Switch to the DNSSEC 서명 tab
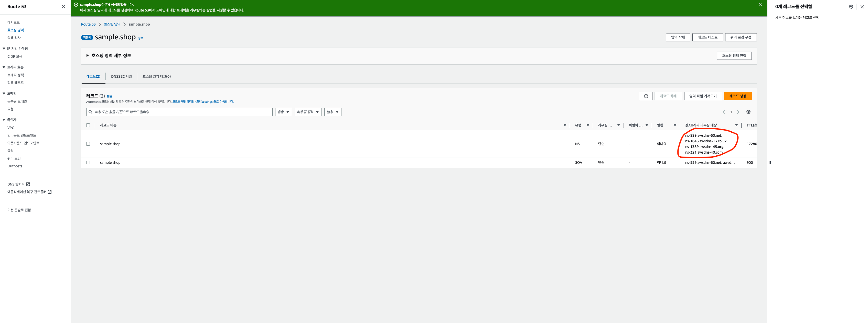This screenshot has width=868, height=323. coord(121,76)
